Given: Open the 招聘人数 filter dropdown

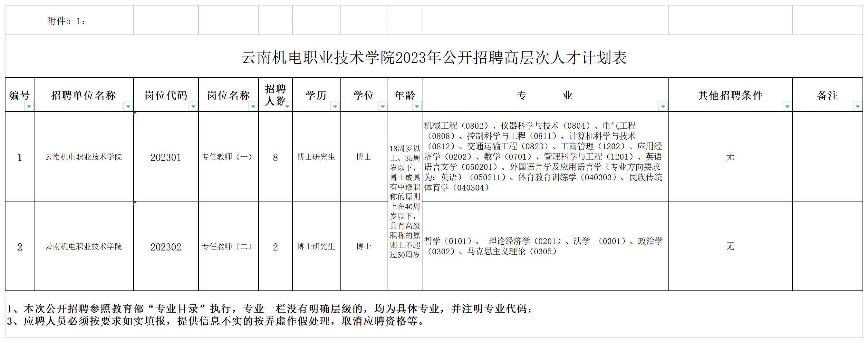Looking at the screenshot, I should 287,107.
